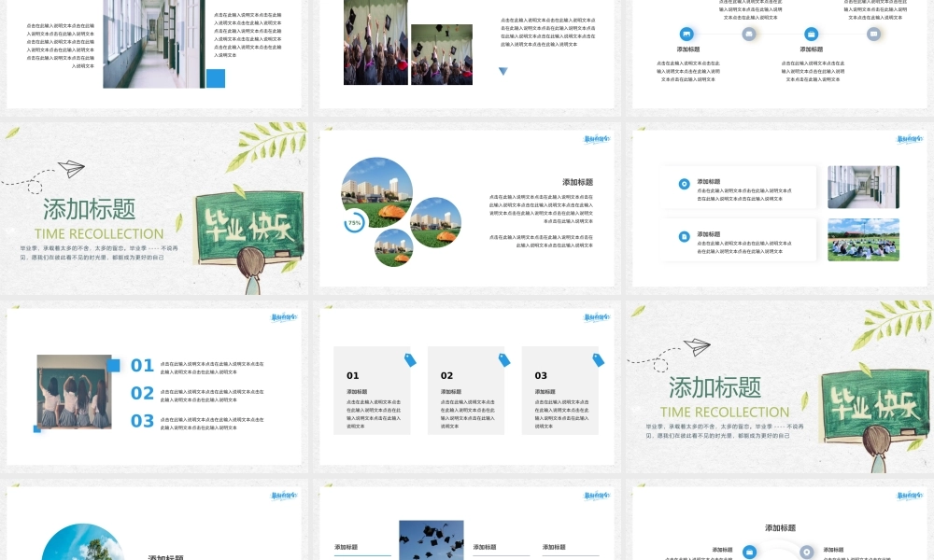Screen dimensions: 934x560
Task: Click the logo on the 01-02-03 cards slide
Action: 596,317
